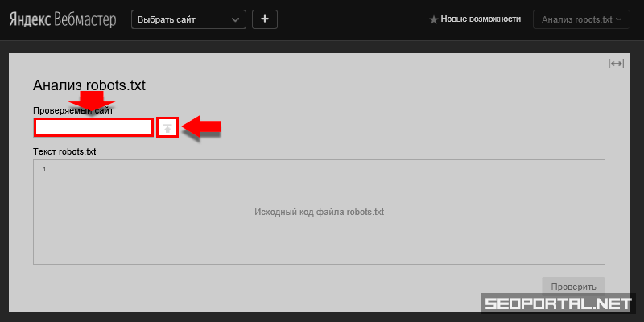The width and height of the screenshot is (644, 322).
Task: Open the Вебмастер home link
Action: (x=85, y=19)
